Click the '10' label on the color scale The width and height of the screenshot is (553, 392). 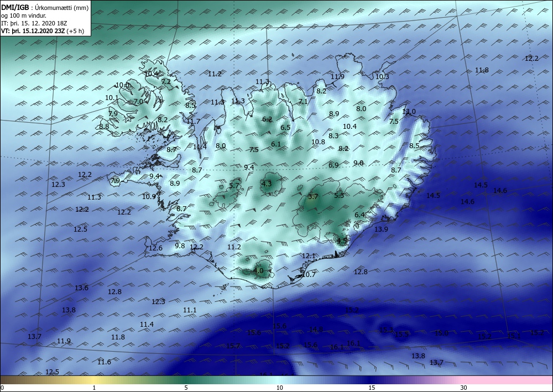(279, 388)
